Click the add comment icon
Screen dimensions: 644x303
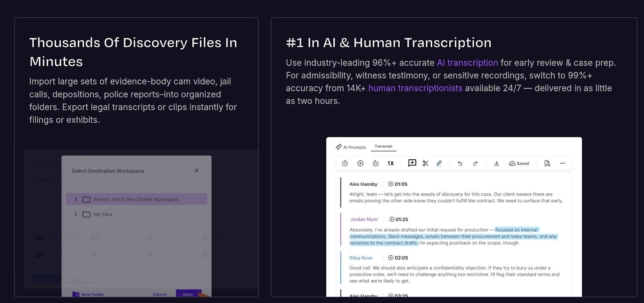point(412,163)
